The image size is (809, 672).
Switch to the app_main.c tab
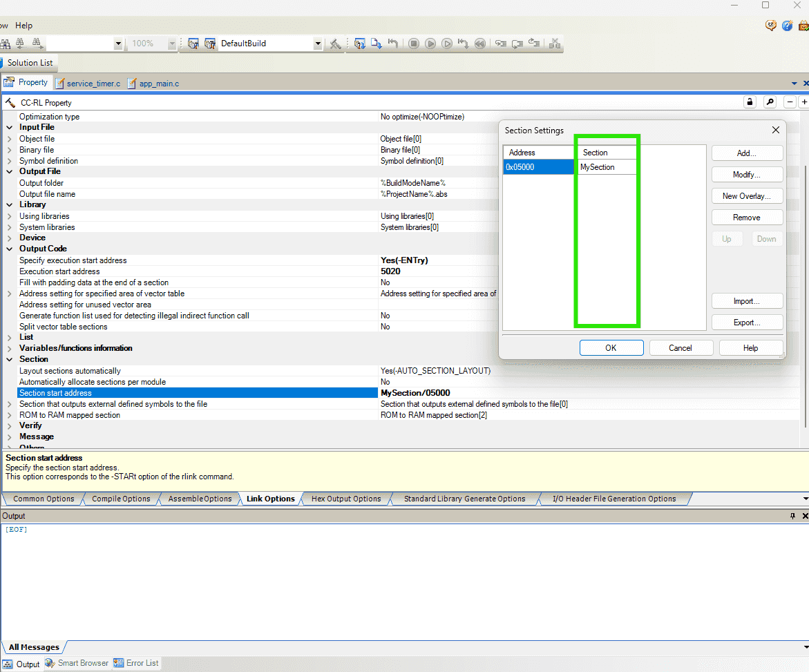[x=158, y=83]
